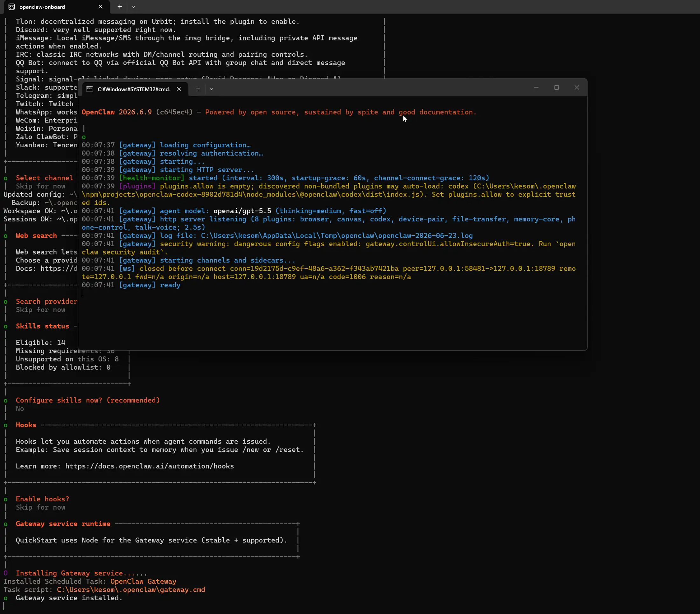Click the cmd icon on the SYSTEM32 cmd tab
Viewport: 700px width, 614px height.
(90, 89)
